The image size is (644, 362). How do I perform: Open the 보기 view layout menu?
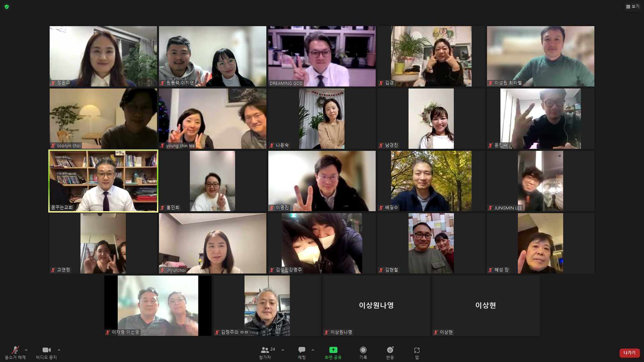[x=632, y=6]
